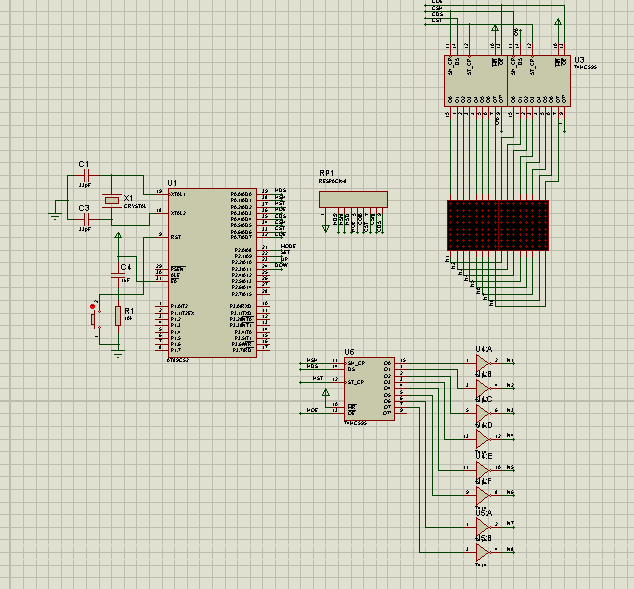This screenshot has height=589, width=634.
Task: Click the RST pin label on U1
Action: (x=175, y=237)
